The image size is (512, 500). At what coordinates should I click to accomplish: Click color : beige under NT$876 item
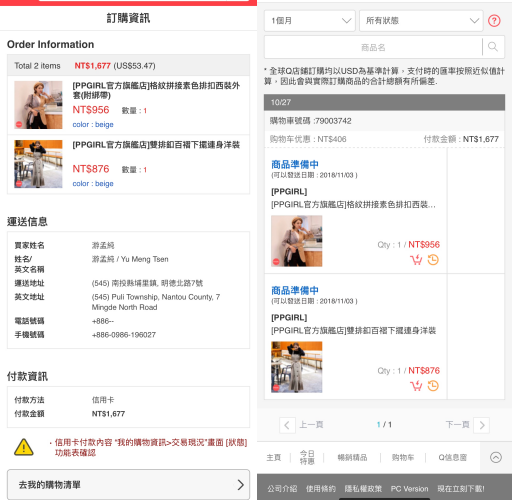[x=93, y=183]
